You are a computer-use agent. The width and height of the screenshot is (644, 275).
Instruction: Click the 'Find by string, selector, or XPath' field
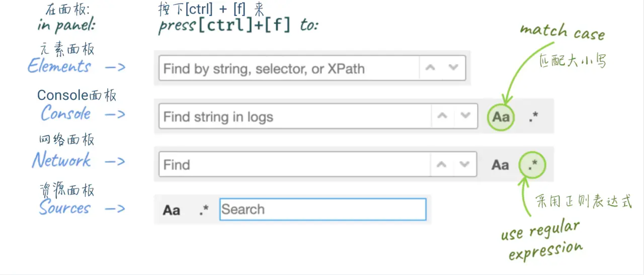[289, 68]
